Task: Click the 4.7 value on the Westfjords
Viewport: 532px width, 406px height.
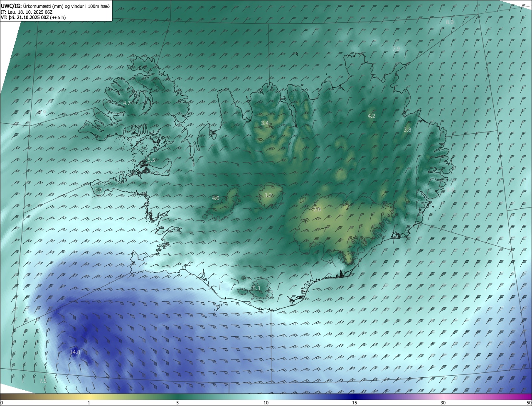Action: click(127, 103)
